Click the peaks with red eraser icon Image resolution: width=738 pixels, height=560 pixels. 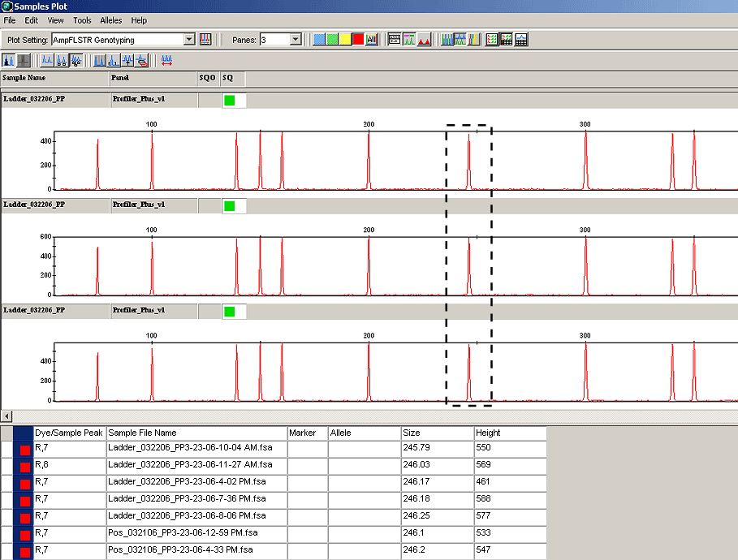pyautogui.click(x=141, y=60)
